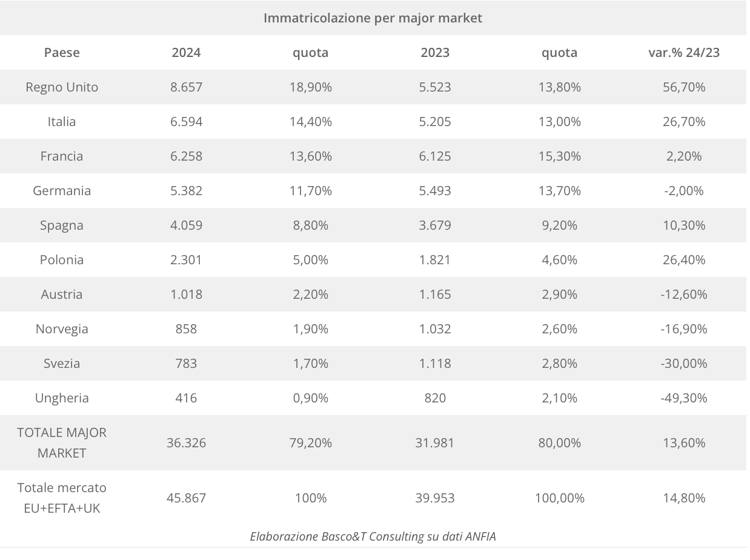Select the 'TOTALE MAJOR MARKET' row label
This screenshot has height=560, width=750.
pyautogui.click(x=62, y=443)
